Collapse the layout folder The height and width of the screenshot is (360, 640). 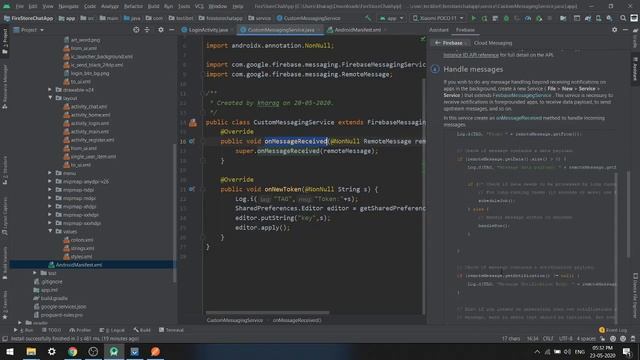pos(50,98)
